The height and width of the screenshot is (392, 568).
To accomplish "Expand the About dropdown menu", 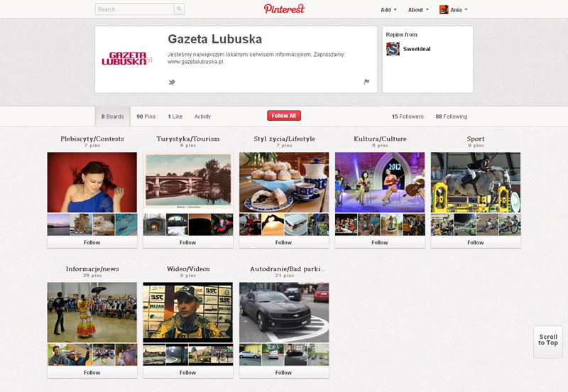I will coord(418,10).
